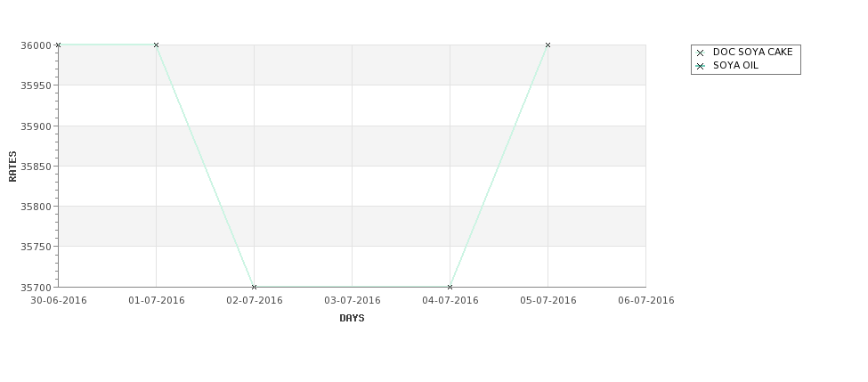Click the SOYA OIL legend marker
This screenshot has width=868, height=382.
coord(701,66)
